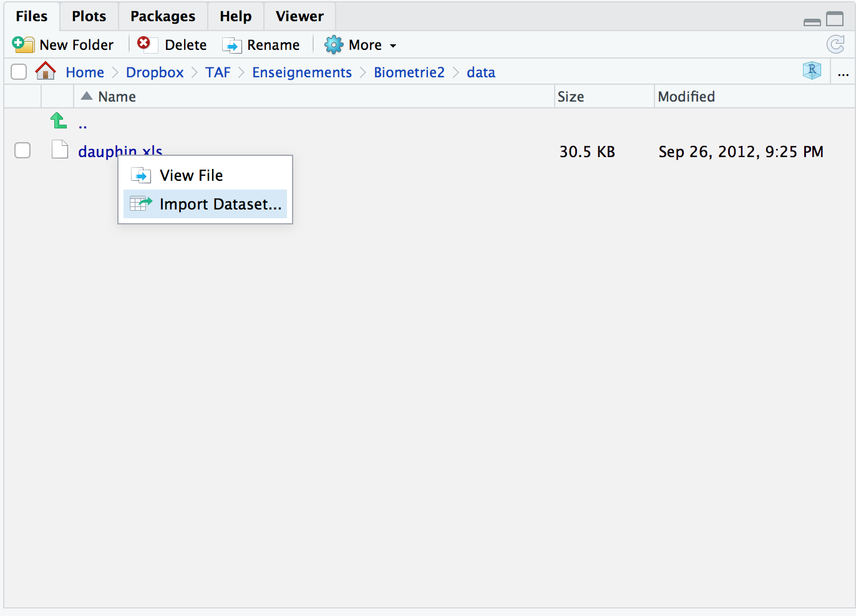The image size is (856, 616).
Task: Toggle the select-all files checkbox
Action: [x=19, y=72]
